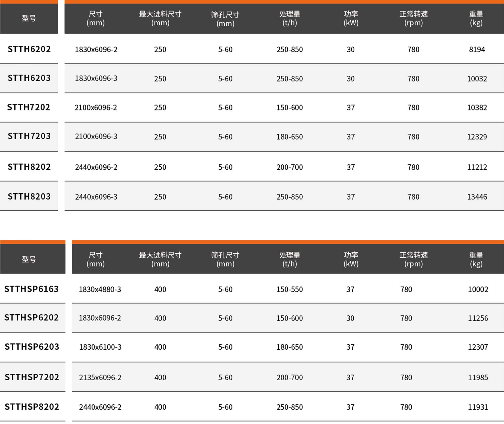Viewport: 504px width, 424px height.
Task: Select the STTH6203 model row label
Action: 29,78
